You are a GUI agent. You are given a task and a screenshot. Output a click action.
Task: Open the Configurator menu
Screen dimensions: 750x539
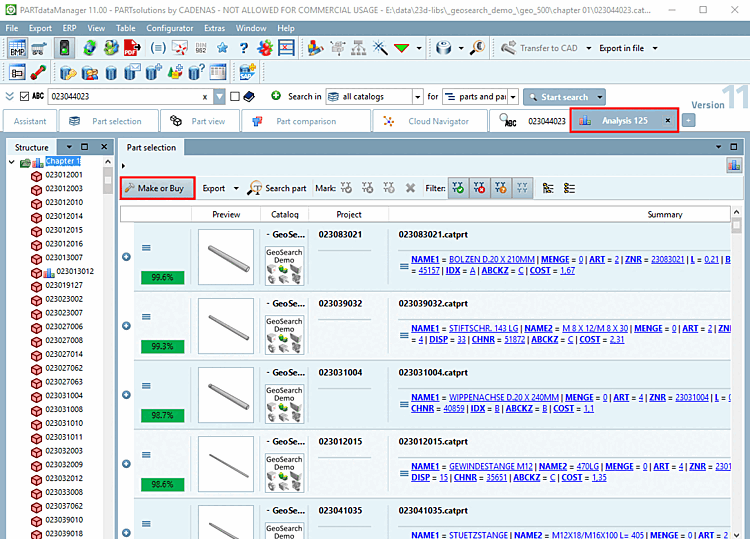point(169,28)
